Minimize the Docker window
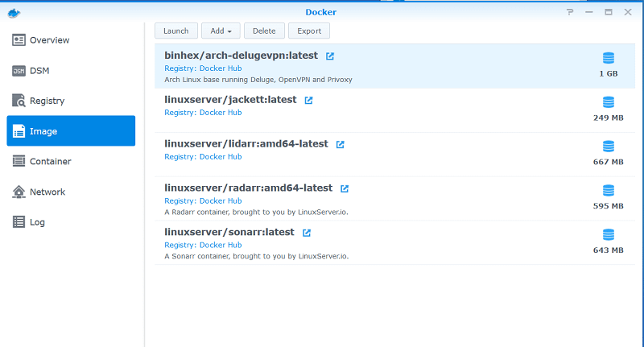 (x=589, y=12)
